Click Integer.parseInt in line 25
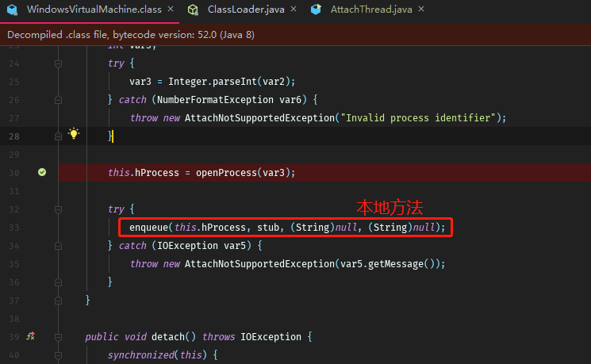Screen dimensions: 591x364 [x=212, y=82]
